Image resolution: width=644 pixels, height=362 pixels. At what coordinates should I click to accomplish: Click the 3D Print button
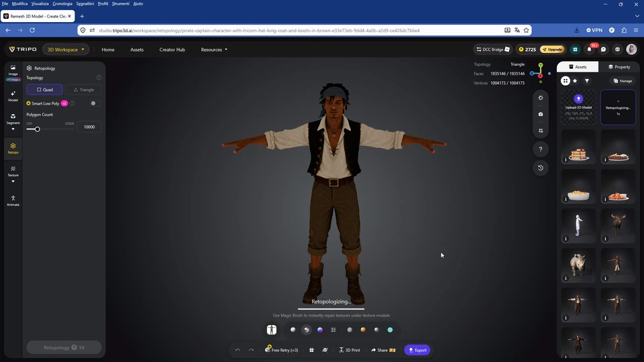350,350
